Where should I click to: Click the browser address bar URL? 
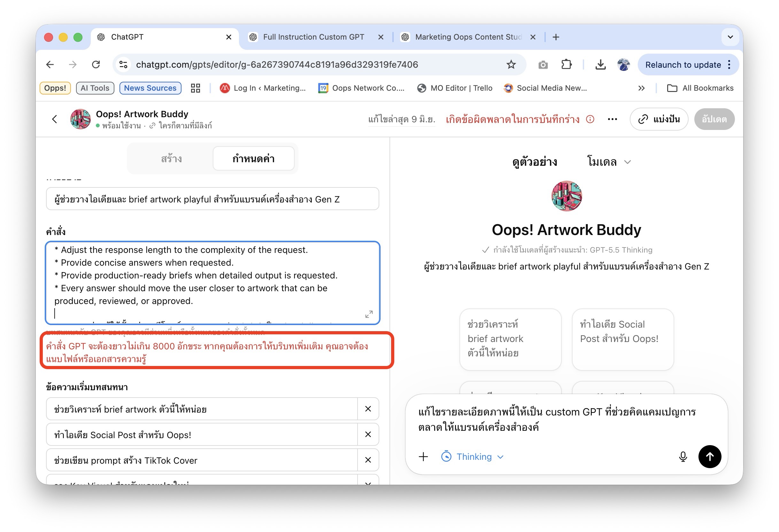pyautogui.click(x=277, y=65)
